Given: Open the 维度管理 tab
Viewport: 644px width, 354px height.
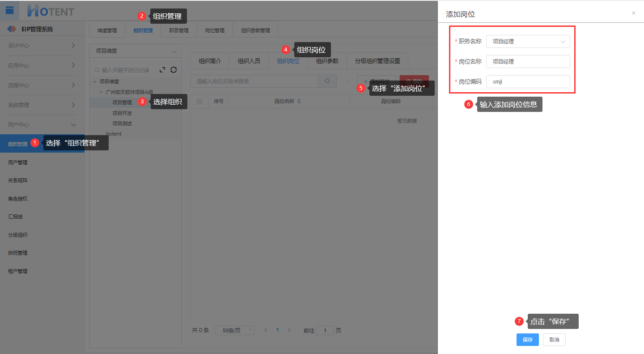Looking at the screenshot, I should 107,30.
